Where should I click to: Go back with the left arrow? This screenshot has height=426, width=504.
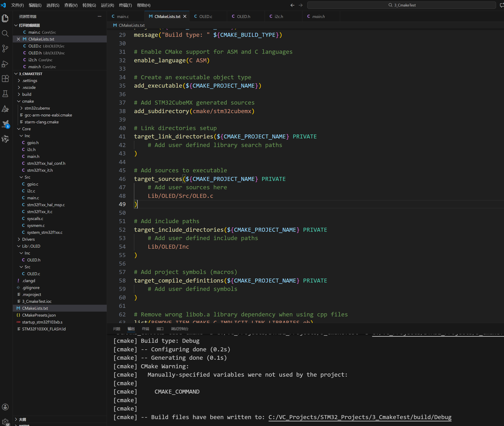coord(292,5)
